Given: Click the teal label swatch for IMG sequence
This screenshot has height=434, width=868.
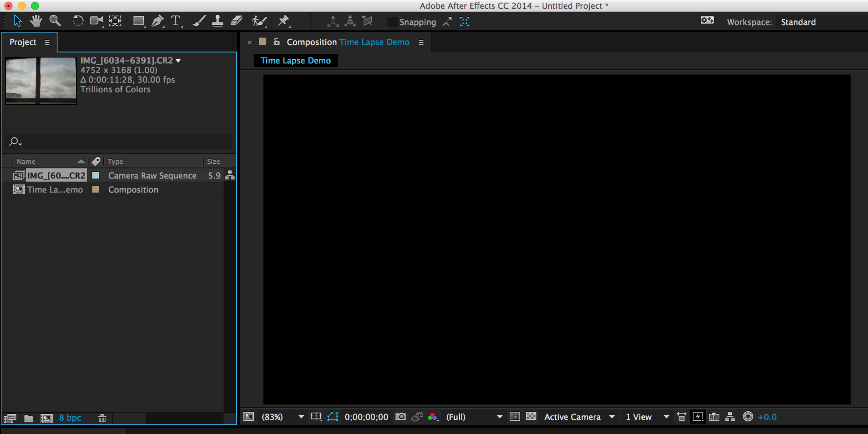Looking at the screenshot, I should tap(96, 175).
